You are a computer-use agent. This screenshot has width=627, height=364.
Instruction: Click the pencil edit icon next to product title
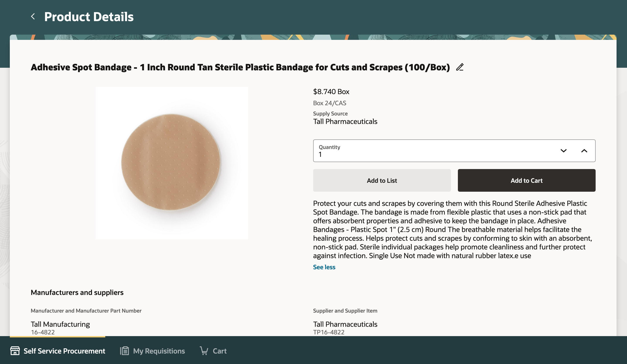point(460,67)
